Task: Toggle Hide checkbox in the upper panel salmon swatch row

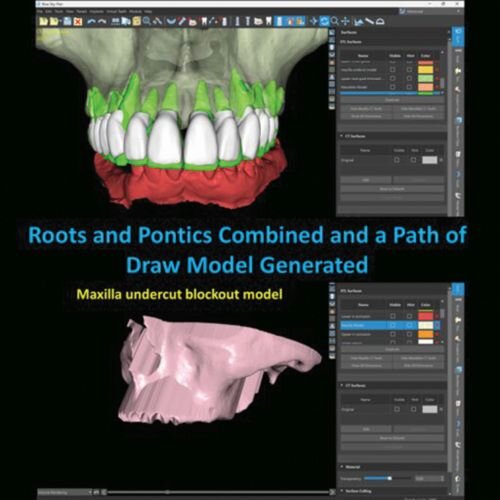Action: click(x=409, y=87)
